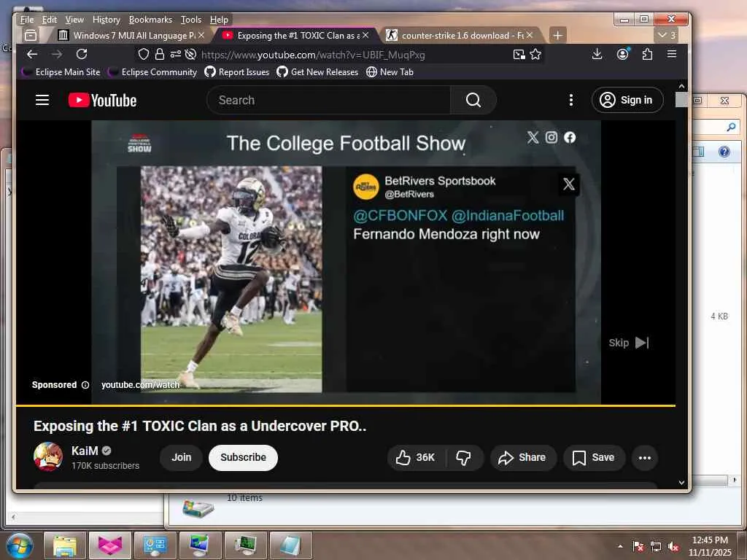Open the Help menu
The image size is (747, 560).
[219, 20]
